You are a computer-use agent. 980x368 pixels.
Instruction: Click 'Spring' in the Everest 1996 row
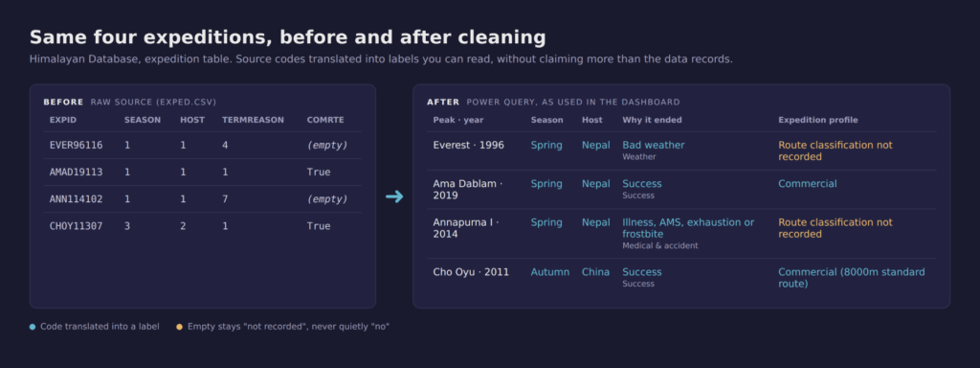pos(546,146)
